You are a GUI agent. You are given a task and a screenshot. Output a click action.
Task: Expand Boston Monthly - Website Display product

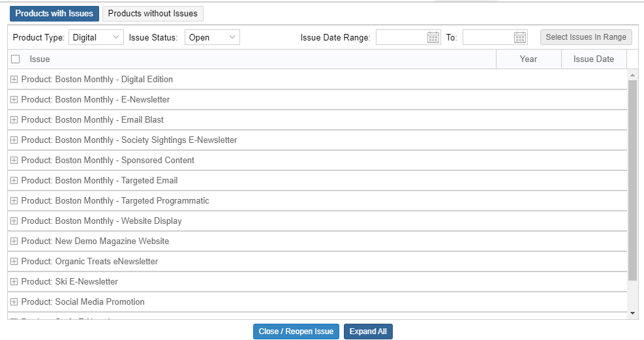pos(14,221)
